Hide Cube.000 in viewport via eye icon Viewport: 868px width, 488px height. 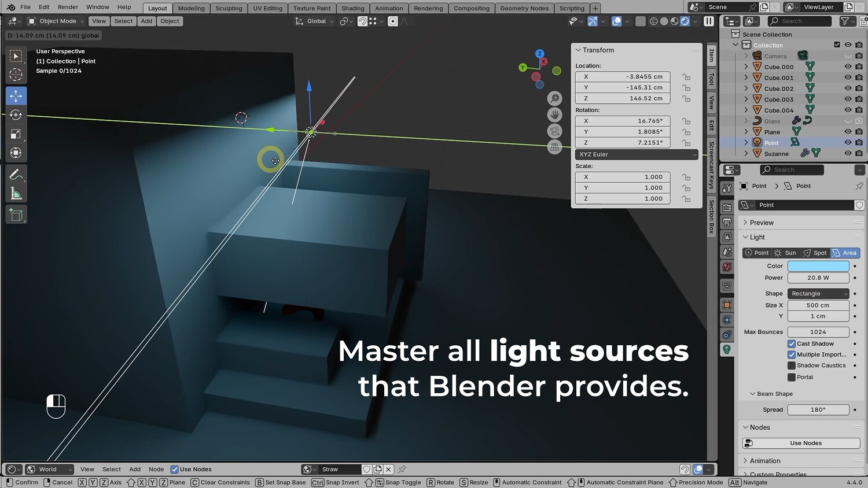point(848,67)
